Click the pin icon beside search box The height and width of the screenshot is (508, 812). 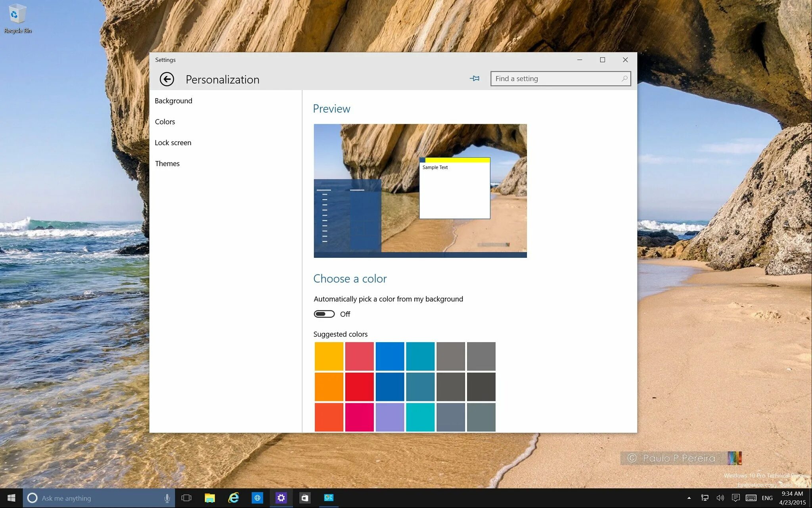click(475, 79)
